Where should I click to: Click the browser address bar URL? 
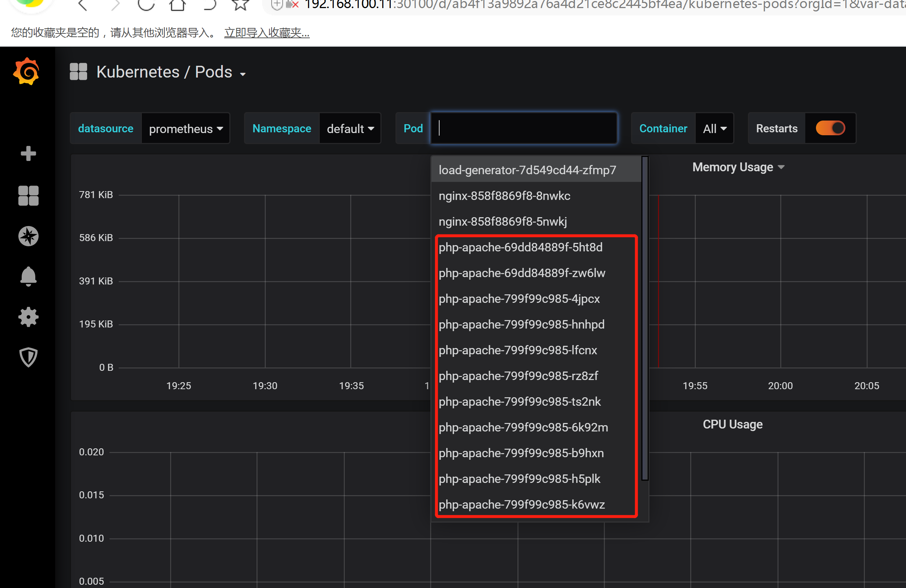605,4
